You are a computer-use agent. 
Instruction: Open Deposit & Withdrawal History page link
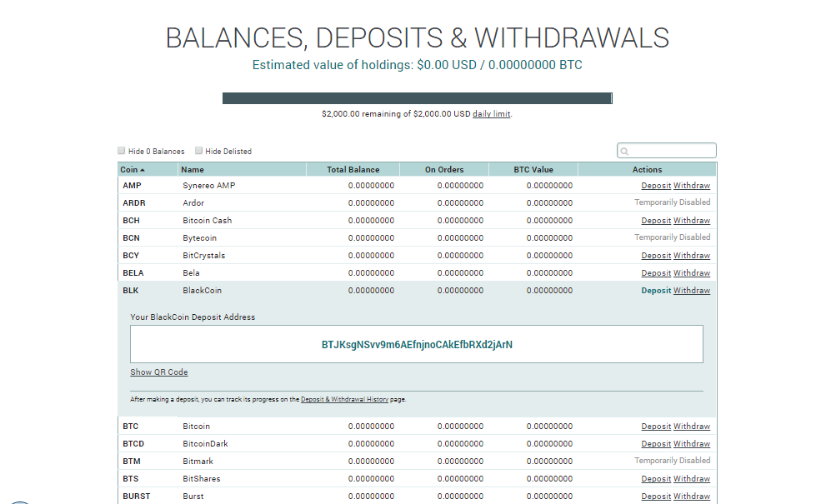pos(344,399)
